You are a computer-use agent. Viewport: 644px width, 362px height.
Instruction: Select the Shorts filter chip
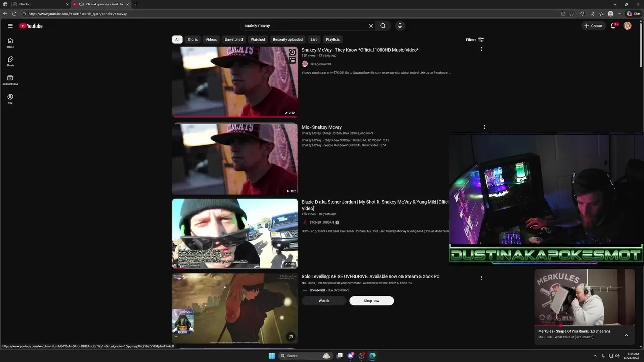(x=193, y=39)
